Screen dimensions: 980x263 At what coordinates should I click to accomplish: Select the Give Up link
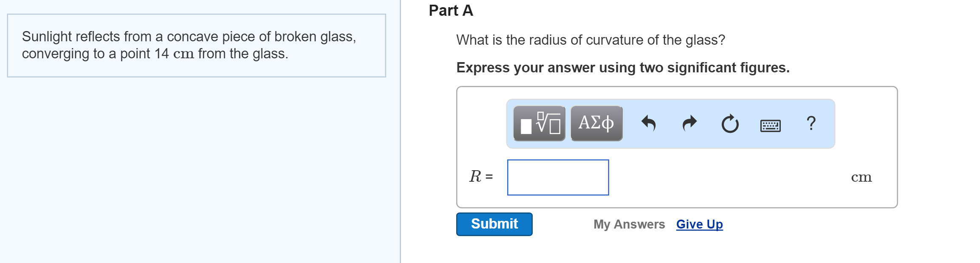tap(699, 224)
